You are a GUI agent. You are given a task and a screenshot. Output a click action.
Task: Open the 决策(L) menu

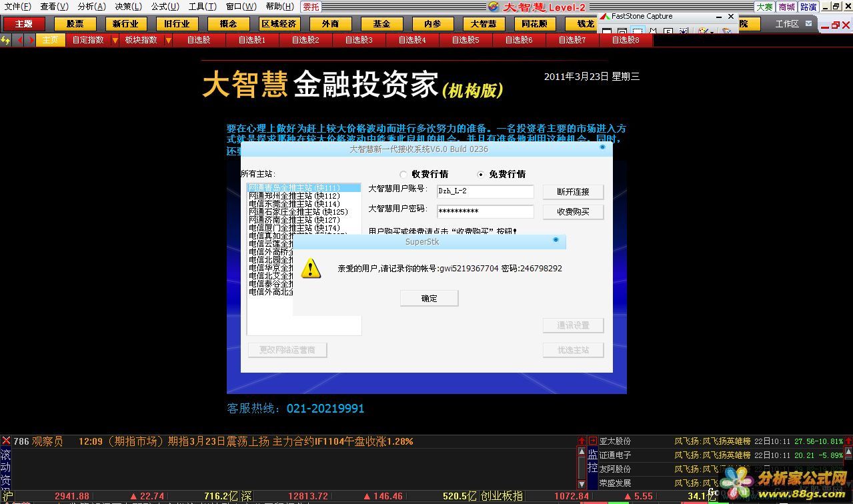[128, 7]
